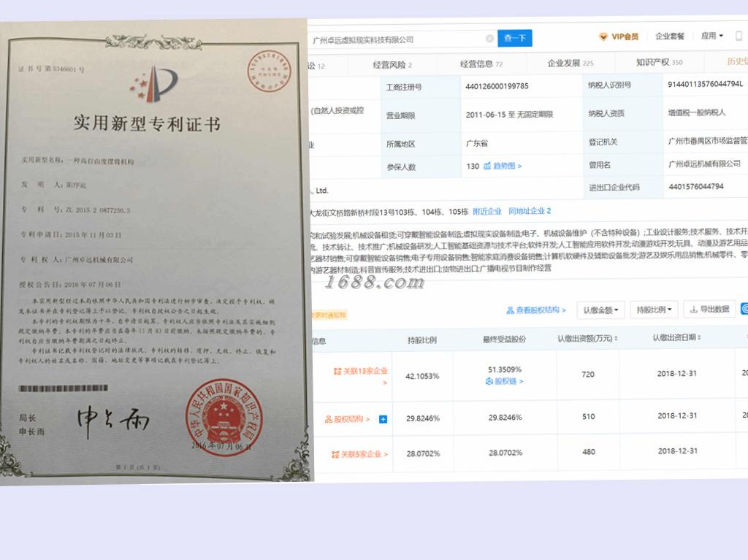Switch to the 经营风险 tab
Screen dimensions: 748x560
[x=392, y=65]
